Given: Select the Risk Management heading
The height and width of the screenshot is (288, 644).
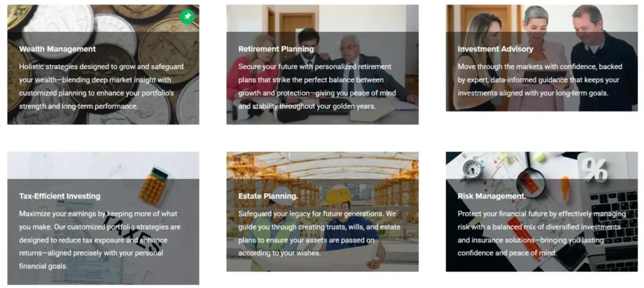Looking at the screenshot, I should [x=492, y=196].
